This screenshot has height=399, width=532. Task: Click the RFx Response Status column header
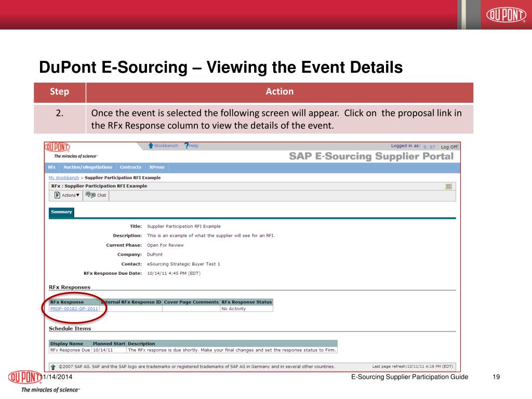click(x=247, y=302)
